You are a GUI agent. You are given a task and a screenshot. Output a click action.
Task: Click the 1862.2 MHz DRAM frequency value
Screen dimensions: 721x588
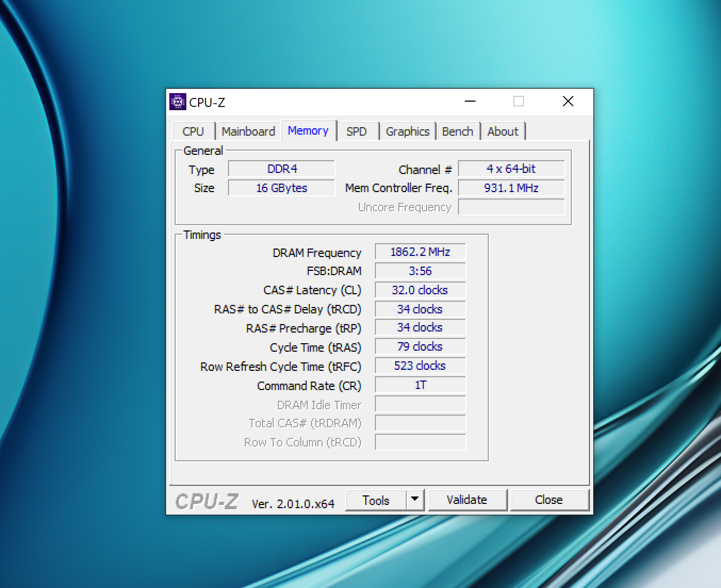coord(420,252)
